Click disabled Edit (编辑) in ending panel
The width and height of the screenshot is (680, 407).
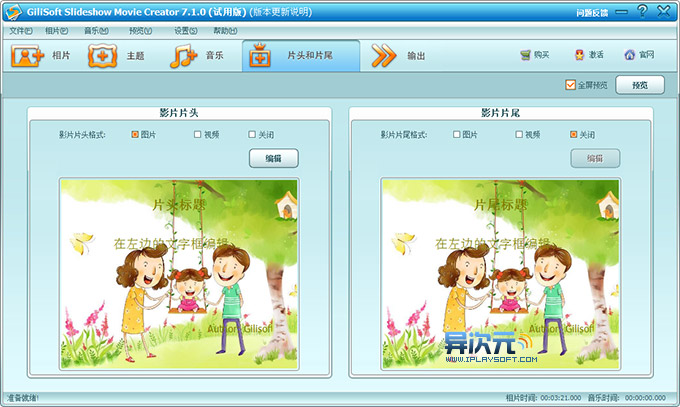point(595,158)
